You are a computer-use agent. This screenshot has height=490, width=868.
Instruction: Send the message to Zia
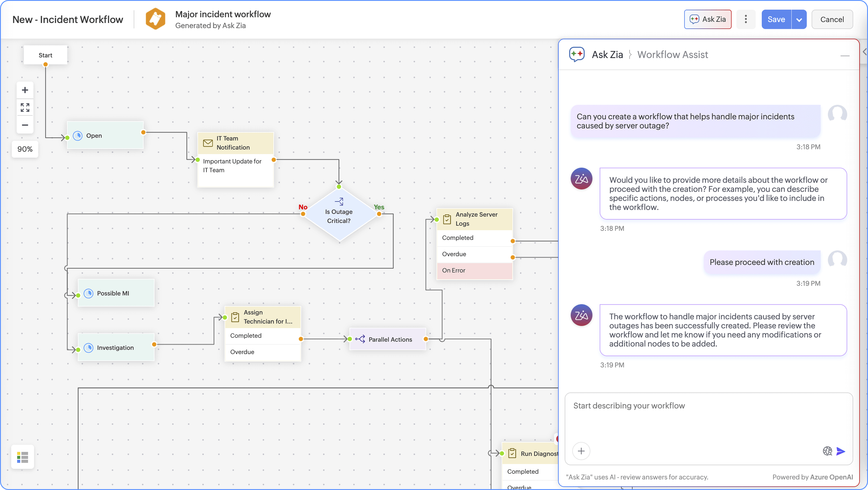841,451
